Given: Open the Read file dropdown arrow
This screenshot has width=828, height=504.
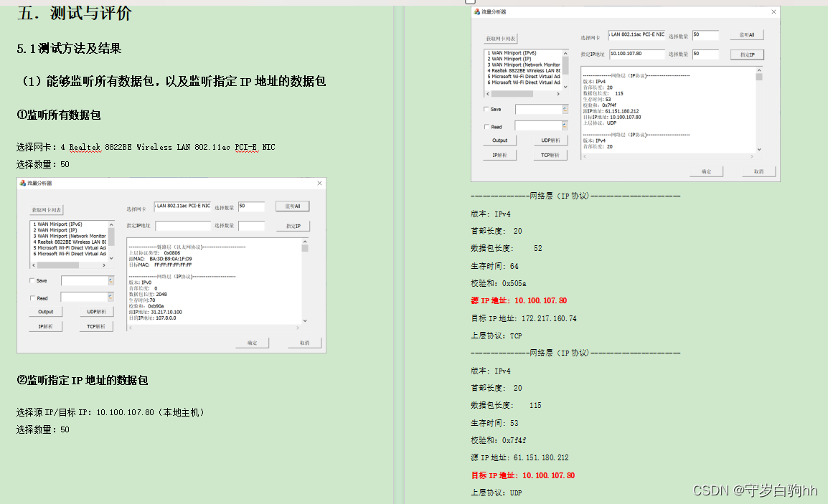Looking at the screenshot, I should coord(565,126).
